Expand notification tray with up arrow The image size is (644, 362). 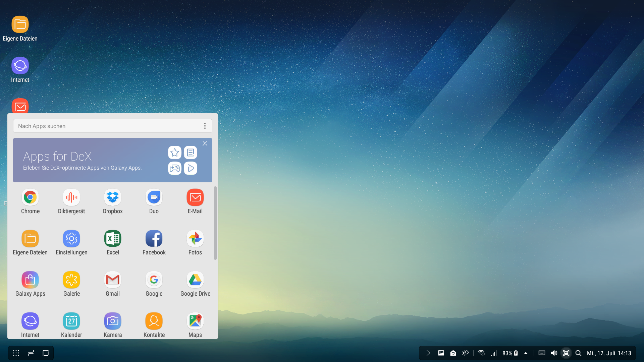tap(526, 353)
